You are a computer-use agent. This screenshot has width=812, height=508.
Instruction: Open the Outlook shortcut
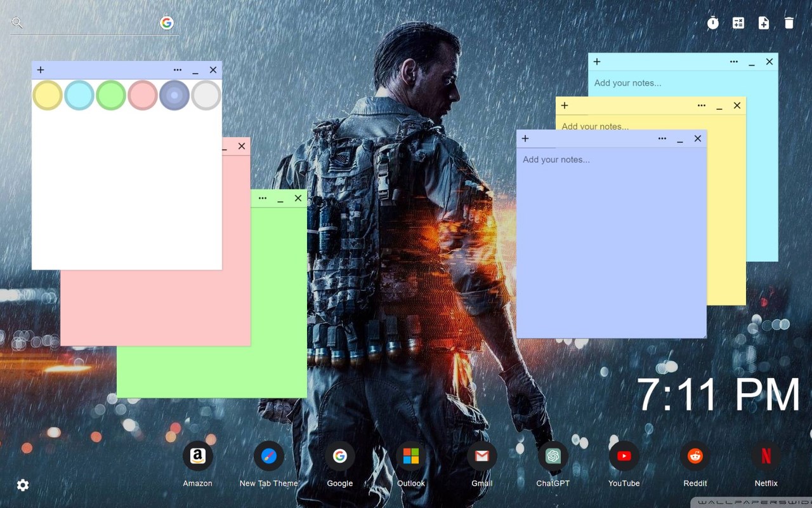[411, 456]
